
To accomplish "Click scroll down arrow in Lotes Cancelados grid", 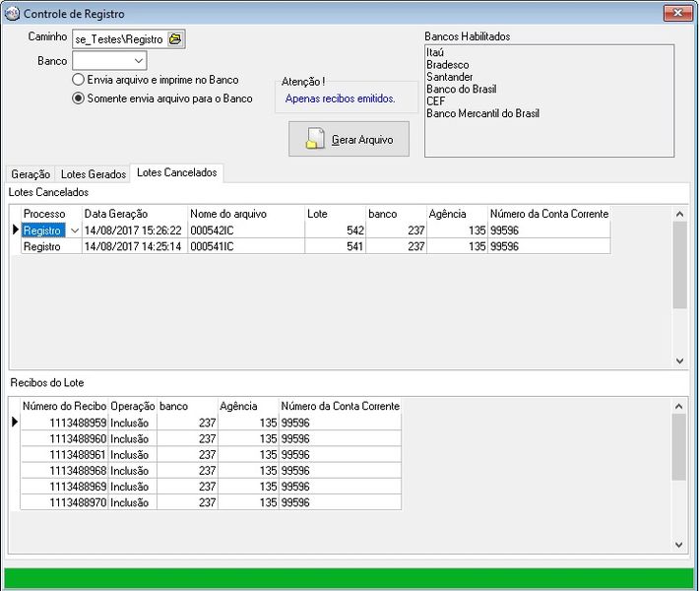I will (x=679, y=361).
